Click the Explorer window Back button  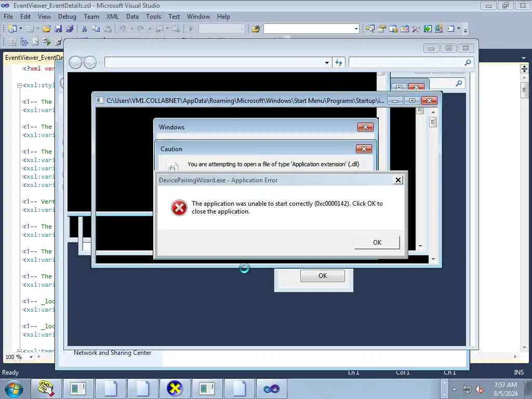pyautogui.click(x=75, y=62)
